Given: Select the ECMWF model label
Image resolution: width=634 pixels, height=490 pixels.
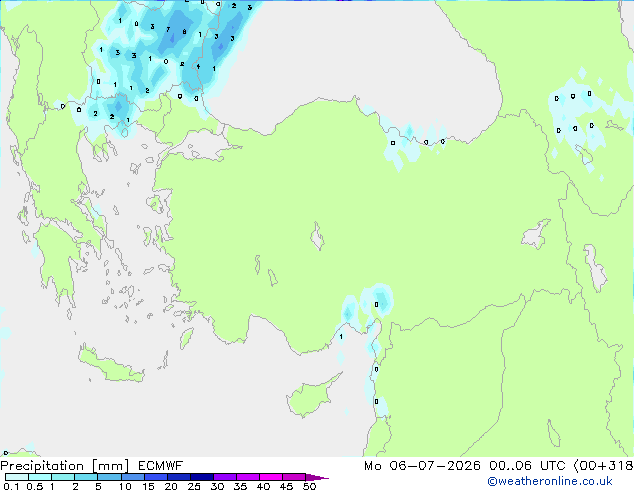Looking at the screenshot, I should point(161,466).
